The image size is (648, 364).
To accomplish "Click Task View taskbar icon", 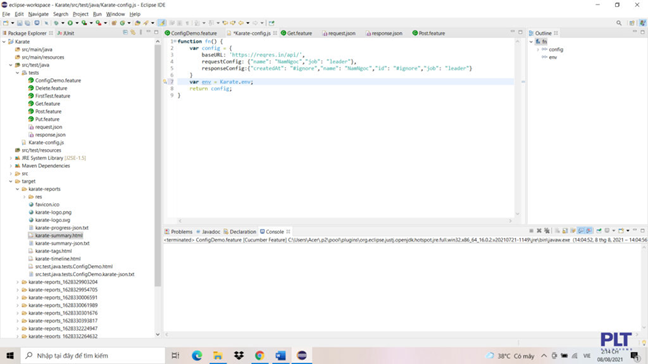I will [176, 355].
